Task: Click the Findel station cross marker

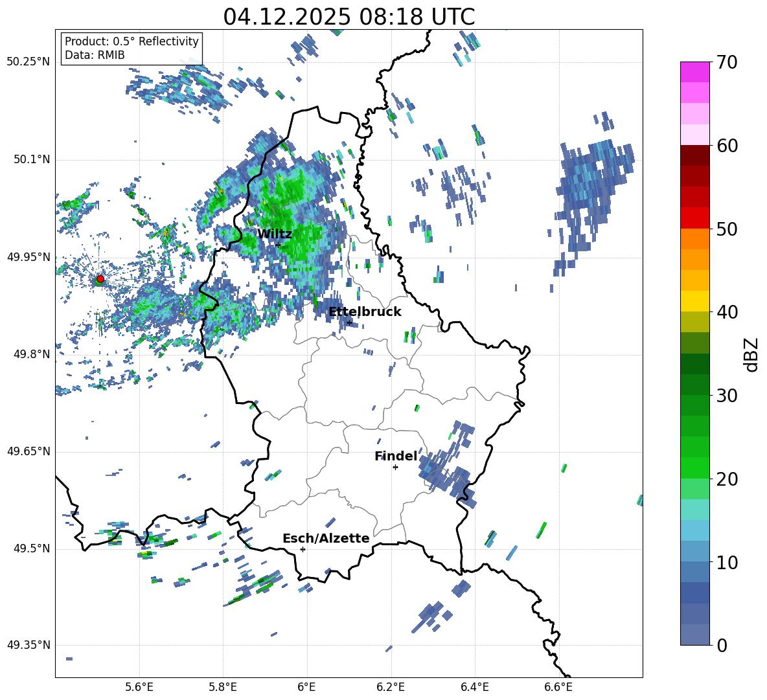Action: click(395, 468)
